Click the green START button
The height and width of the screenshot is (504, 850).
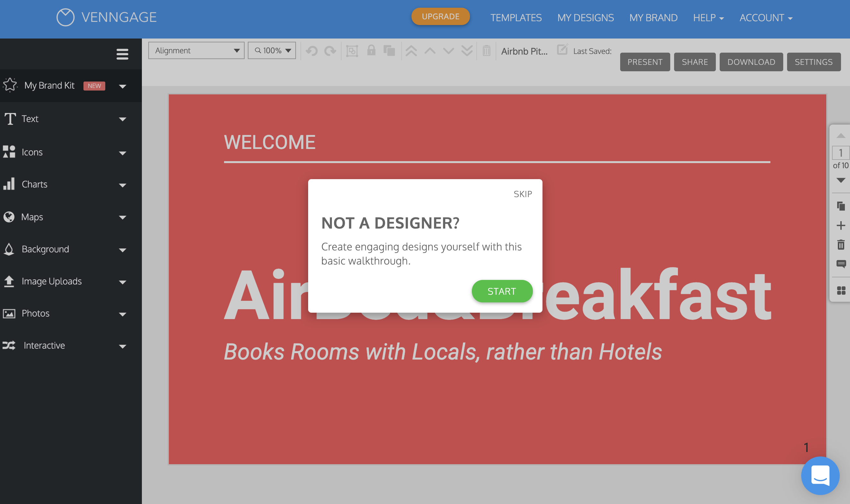(502, 291)
